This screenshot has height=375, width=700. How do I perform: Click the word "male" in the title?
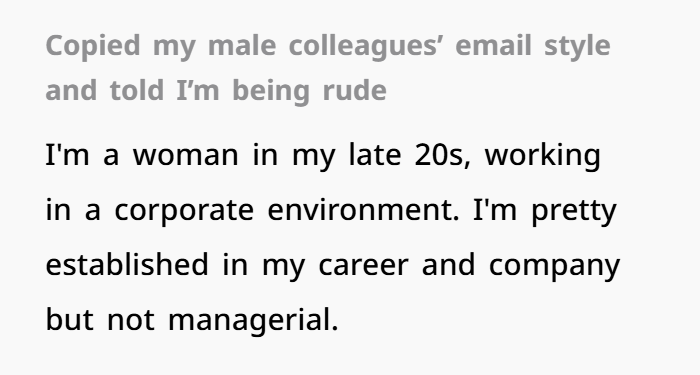point(242,46)
